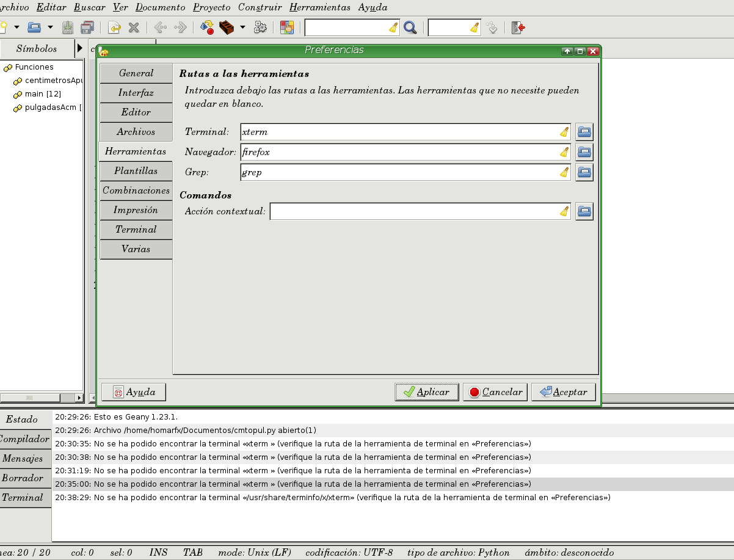Viewport: 734px width, 560px height.
Task: Quit Geany with the toolbar exit icon
Action: click(518, 27)
